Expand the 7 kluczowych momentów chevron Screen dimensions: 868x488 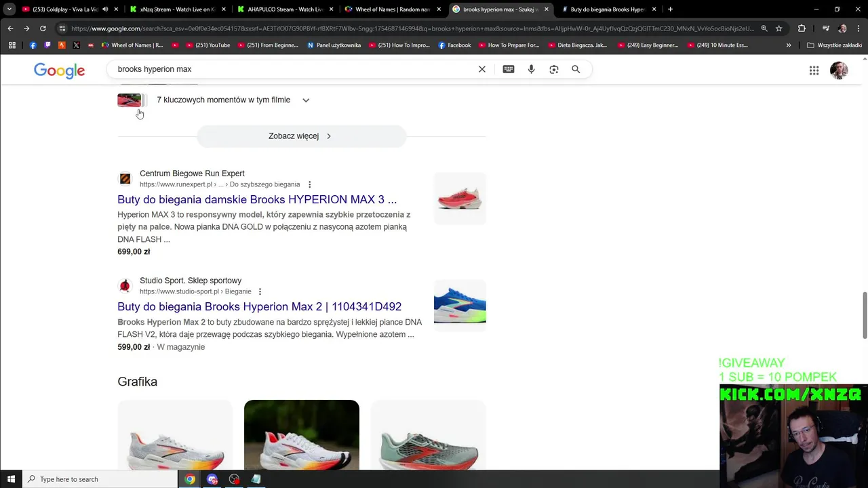click(x=306, y=100)
